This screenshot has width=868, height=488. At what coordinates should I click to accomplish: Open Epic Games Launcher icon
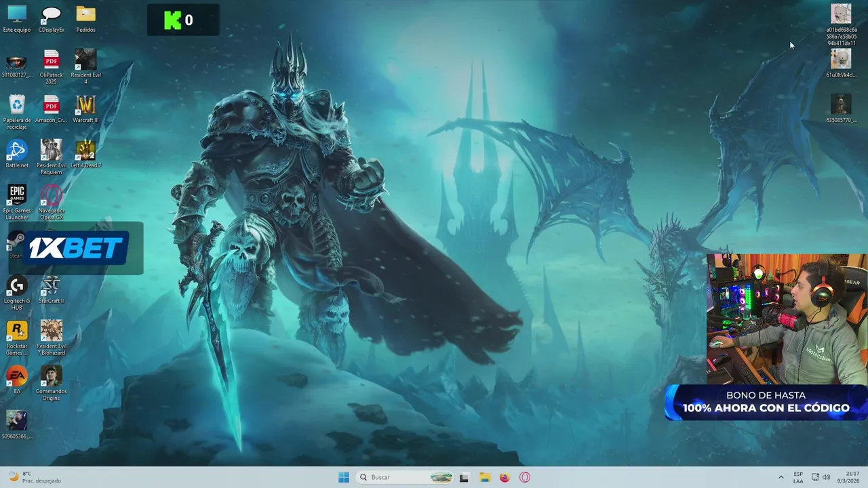17,203
